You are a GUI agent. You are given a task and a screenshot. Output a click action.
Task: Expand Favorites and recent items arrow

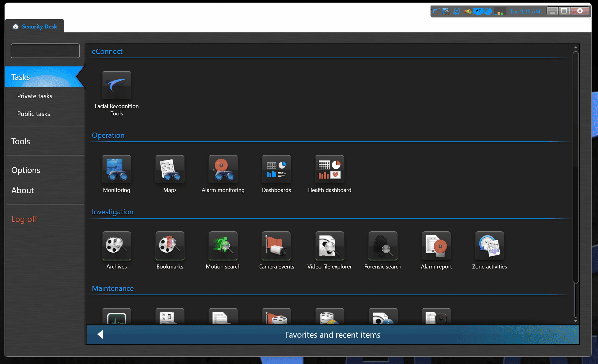pos(100,335)
